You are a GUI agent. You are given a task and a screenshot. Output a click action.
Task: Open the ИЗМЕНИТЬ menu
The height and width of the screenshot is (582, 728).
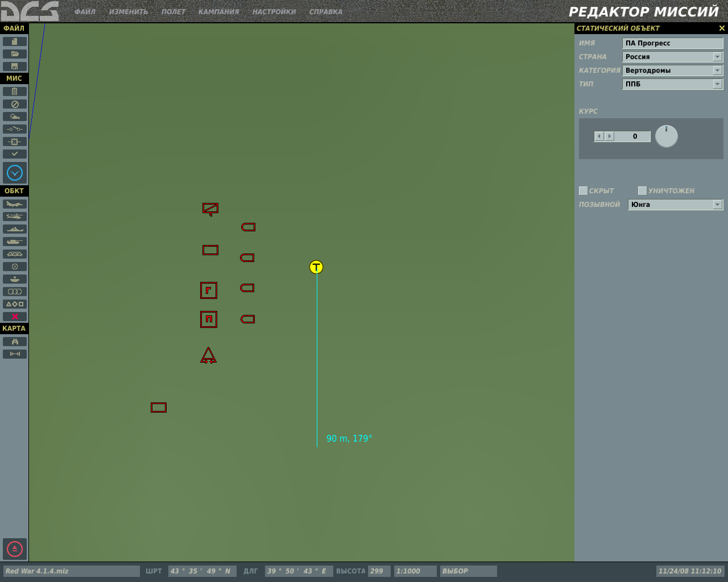(129, 12)
